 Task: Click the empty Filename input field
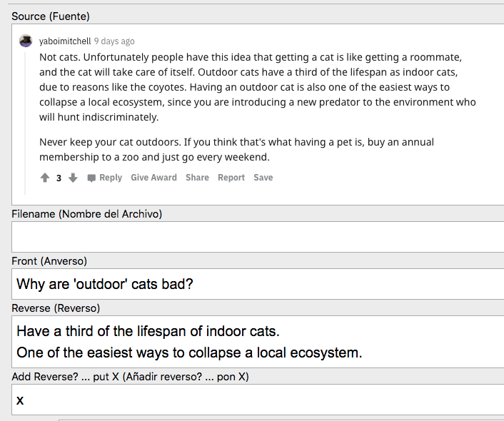pos(257,237)
